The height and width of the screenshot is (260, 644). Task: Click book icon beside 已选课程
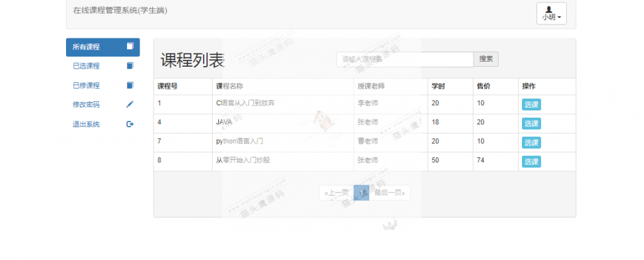click(130, 66)
